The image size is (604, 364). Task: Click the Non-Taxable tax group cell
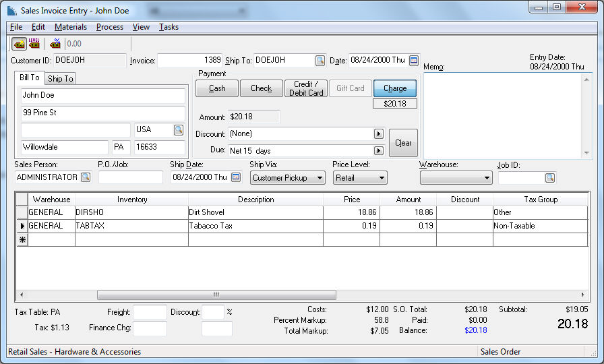[541, 226]
